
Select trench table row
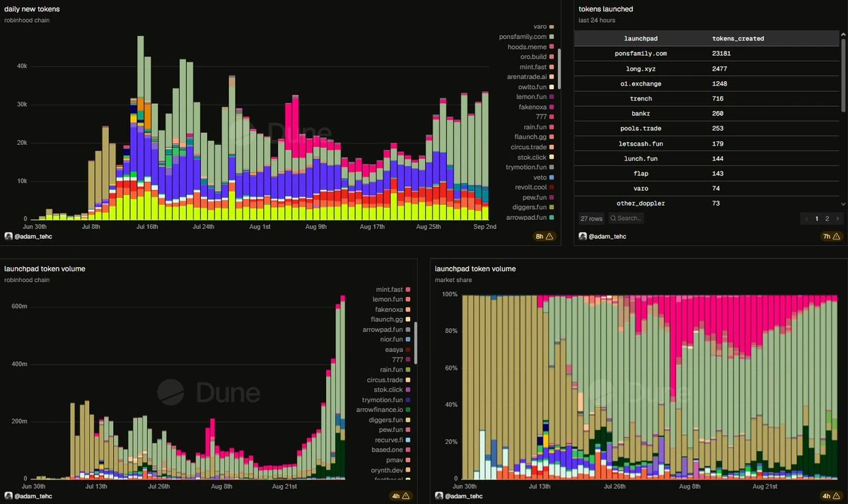click(x=707, y=98)
